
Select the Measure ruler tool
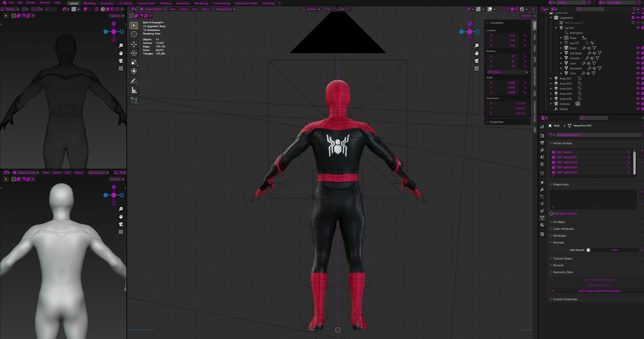tap(134, 90)
